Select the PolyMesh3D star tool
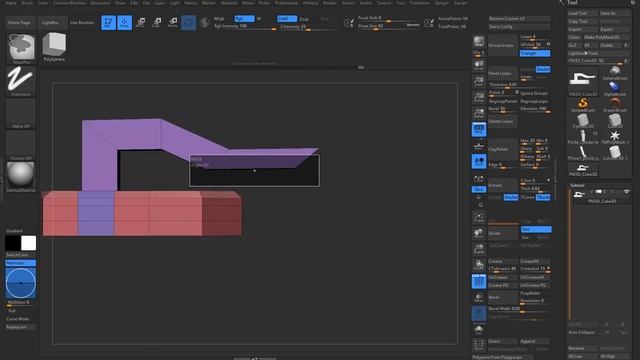Screen dimensions: 640x360 coord(615,137)
